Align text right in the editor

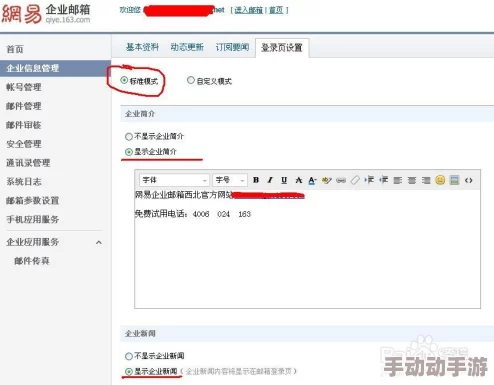[426, 180]
